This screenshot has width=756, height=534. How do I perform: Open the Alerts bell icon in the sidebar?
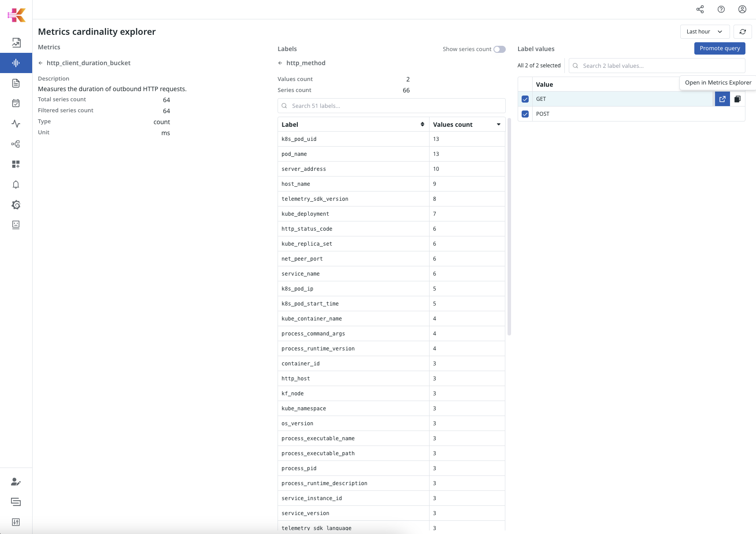[x=16, y=184]
